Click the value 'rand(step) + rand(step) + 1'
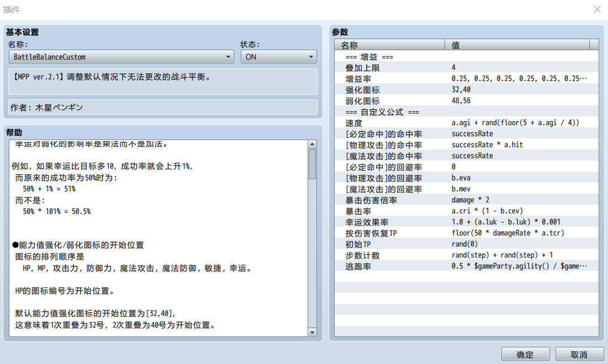 point(502,255)
